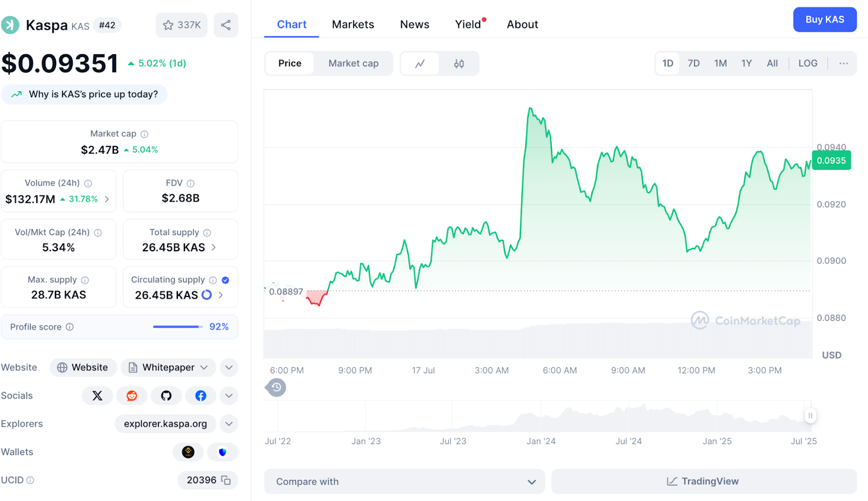Switch chart to Price view
868x501 pixels.
(x=290, y=64)
